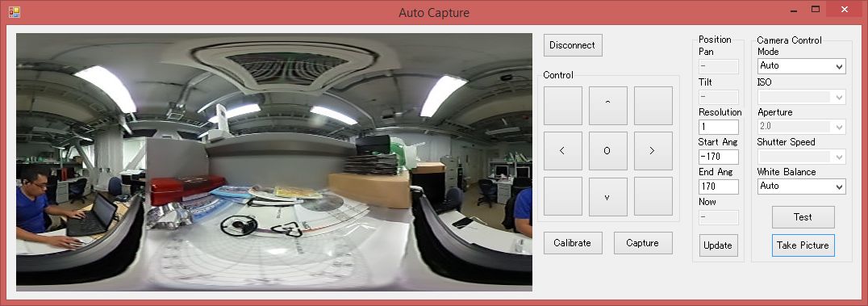The height and width of the screenshot is (306, 868).
Task: Focus the Start Ang input field
Action: [719, 157]
